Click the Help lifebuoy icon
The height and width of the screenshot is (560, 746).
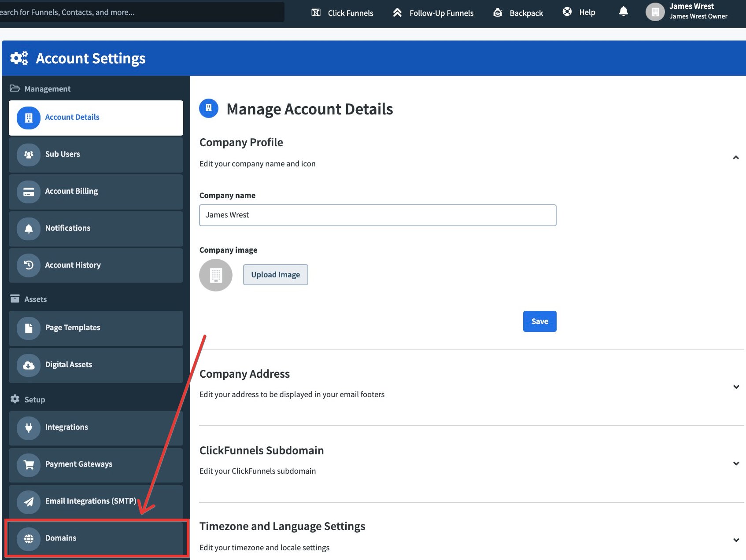(567, 12)
